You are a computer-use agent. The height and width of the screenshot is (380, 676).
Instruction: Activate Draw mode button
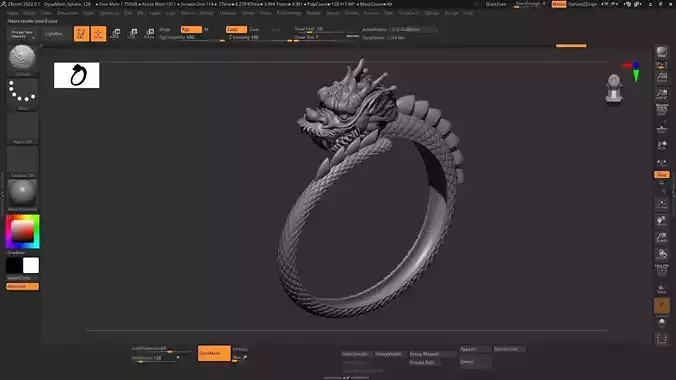coord(98,34)
